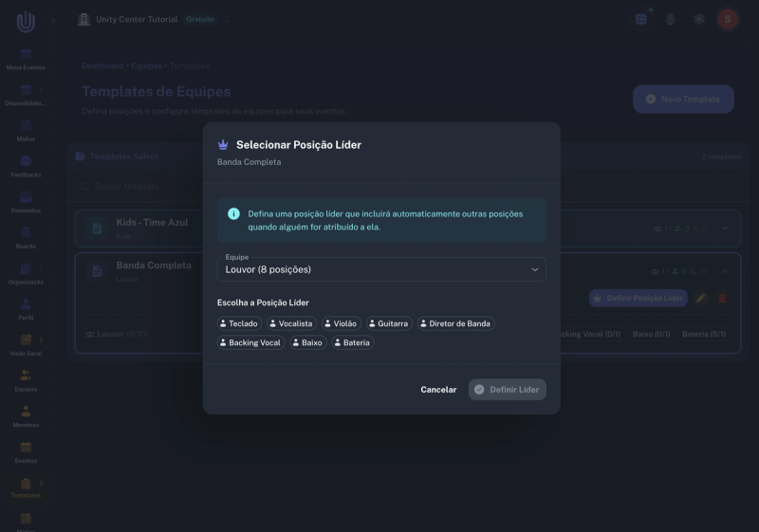Screen dimensions: 759x532
Task: Click the Baixo (0/1) chip in background
Action: [651, 334]
